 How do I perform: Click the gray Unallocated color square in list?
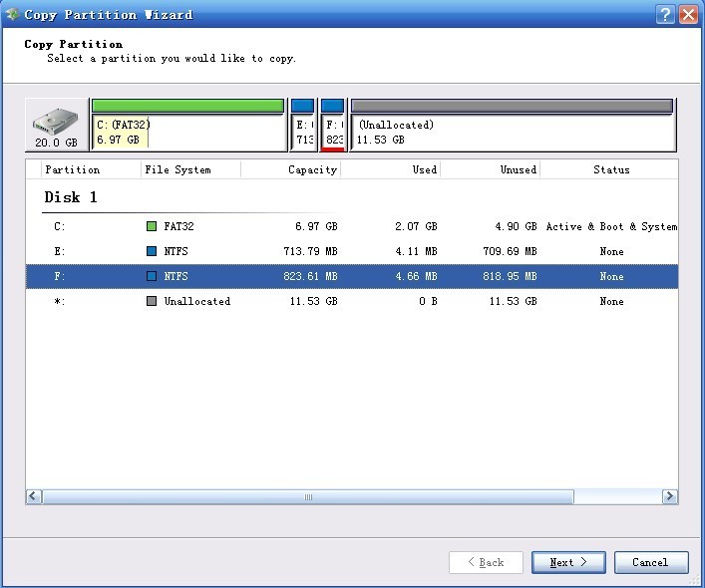pos(152,301)
